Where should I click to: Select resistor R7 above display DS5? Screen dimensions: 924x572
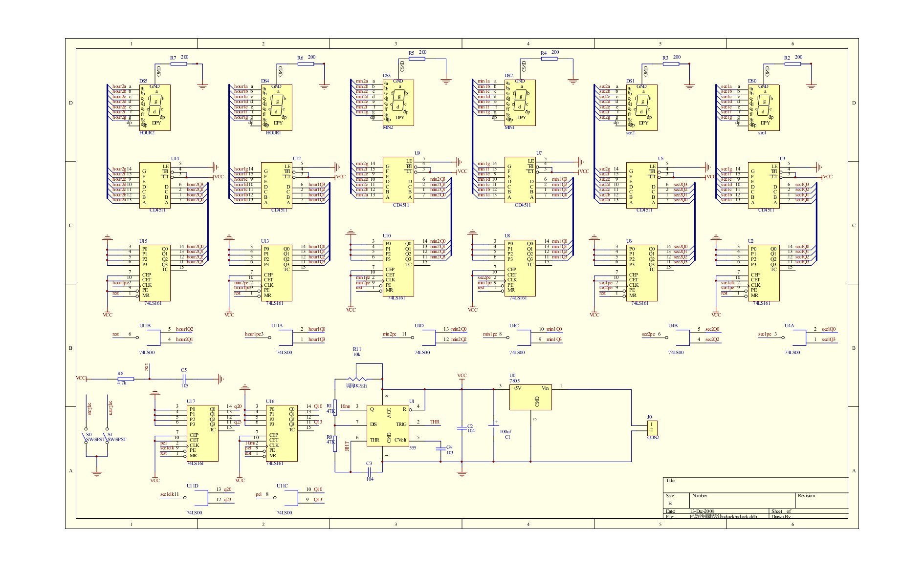[x=179, y=64]
